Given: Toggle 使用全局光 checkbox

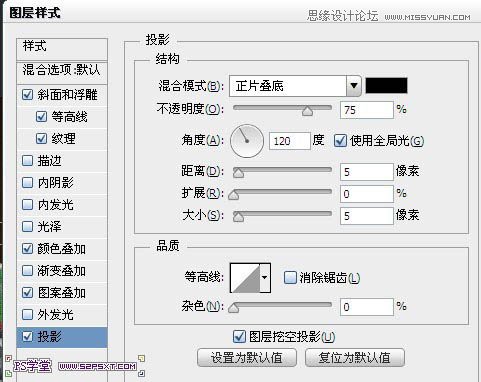Looking at the screenshot, I should point(340,141).
